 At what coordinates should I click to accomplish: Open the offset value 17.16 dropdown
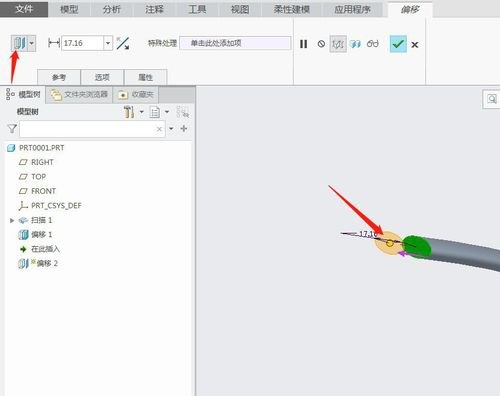108,43
